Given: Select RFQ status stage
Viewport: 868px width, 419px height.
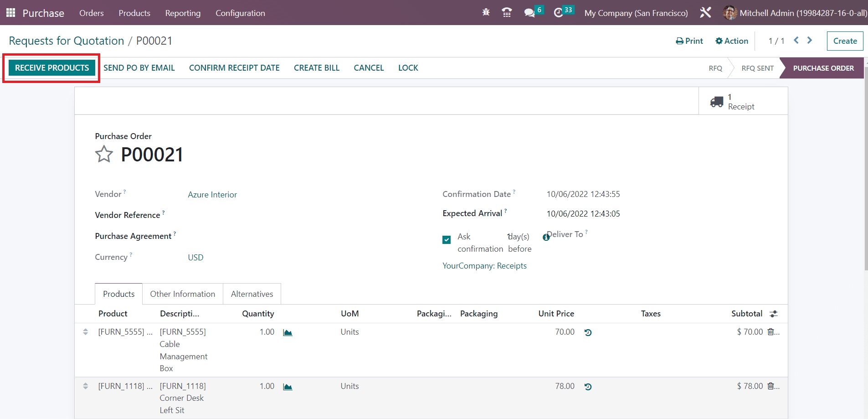Looking at the screenshot, I should (715, 68).
